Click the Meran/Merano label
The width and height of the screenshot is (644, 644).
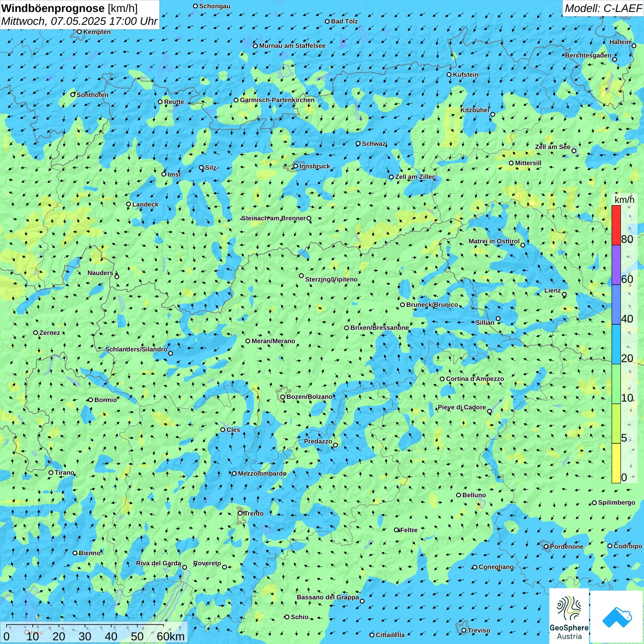[273, 341]
